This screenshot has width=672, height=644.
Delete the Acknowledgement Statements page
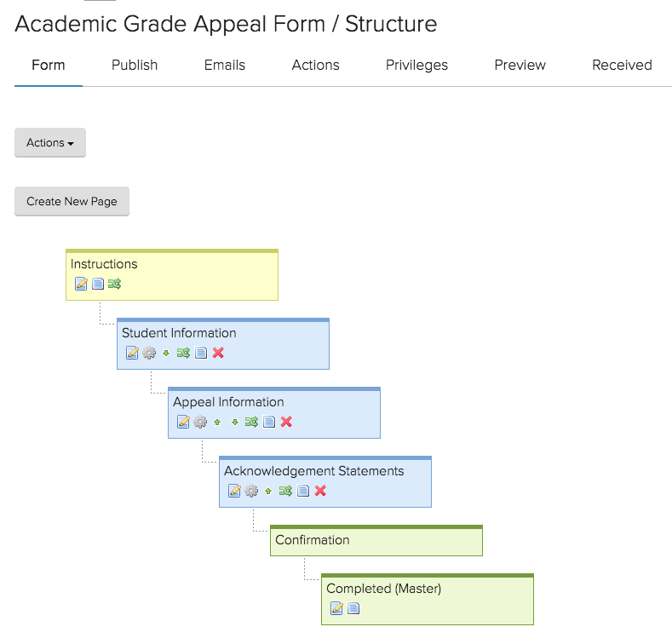320,491
